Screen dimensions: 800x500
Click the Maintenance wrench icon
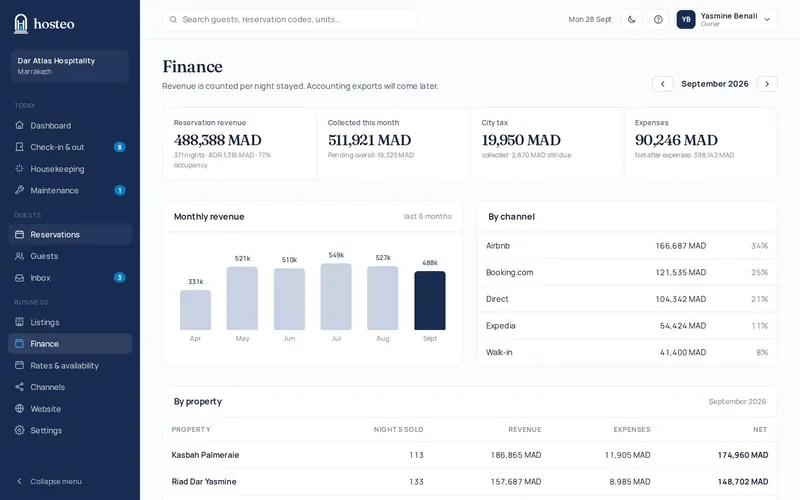pyautogui.click(x=19, y=190)
